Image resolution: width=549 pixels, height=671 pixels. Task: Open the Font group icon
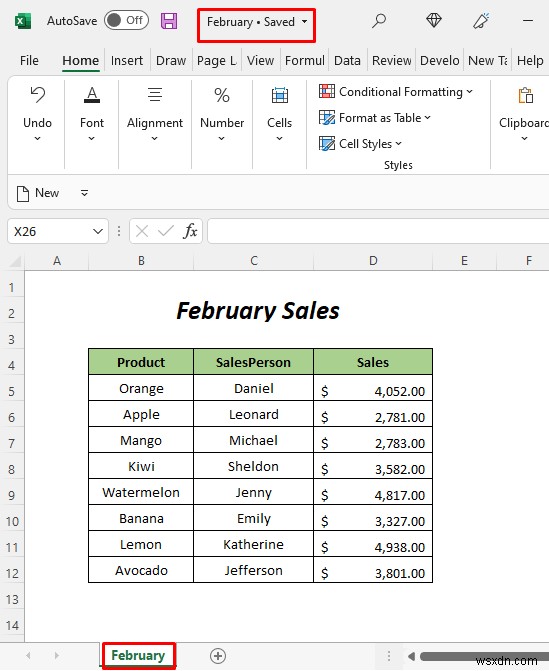click(x=92, y=95)
